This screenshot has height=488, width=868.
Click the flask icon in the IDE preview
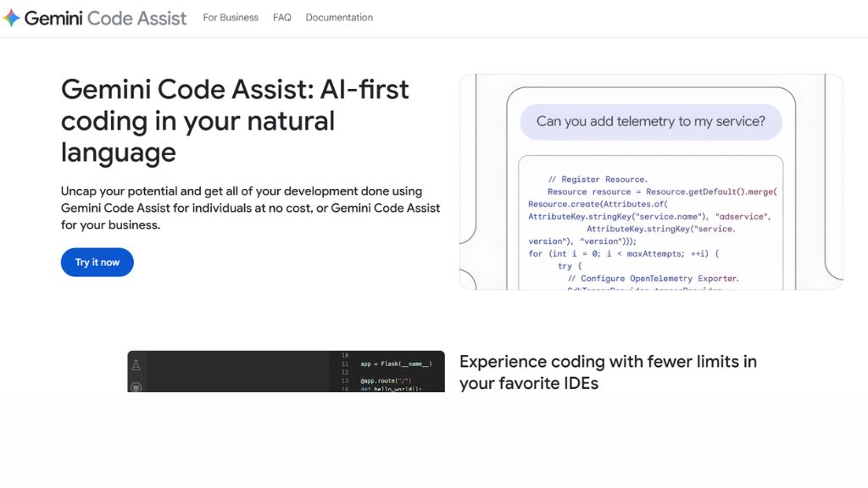136,365
